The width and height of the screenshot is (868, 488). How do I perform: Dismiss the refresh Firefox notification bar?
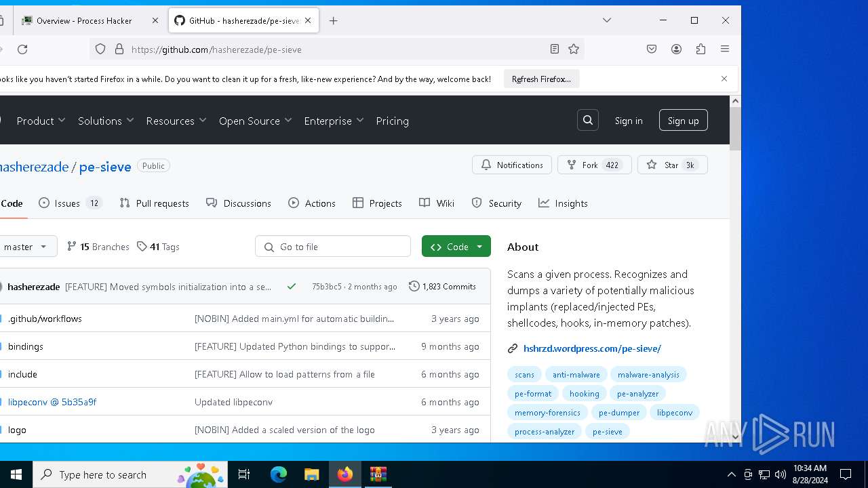pos(724,79)
